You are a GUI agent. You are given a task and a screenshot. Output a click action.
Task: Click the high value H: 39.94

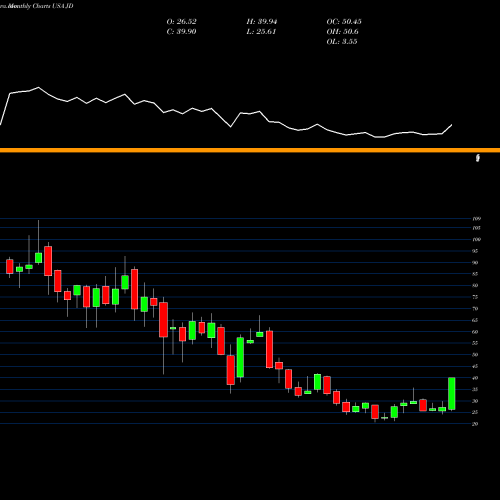pyautogui.click(x=262, y=22)
